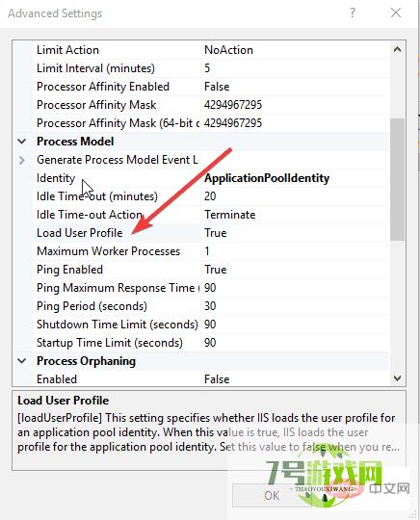Select Process Orphaning Enabled False value
Screen dimensions: 420x520
pos(295,378)
